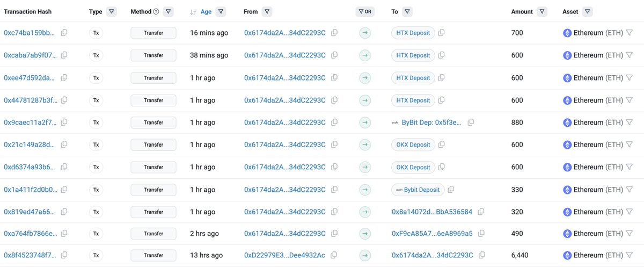Click the 880 amount value
Viewport: 644px width, 267px height.
(517, 122)
